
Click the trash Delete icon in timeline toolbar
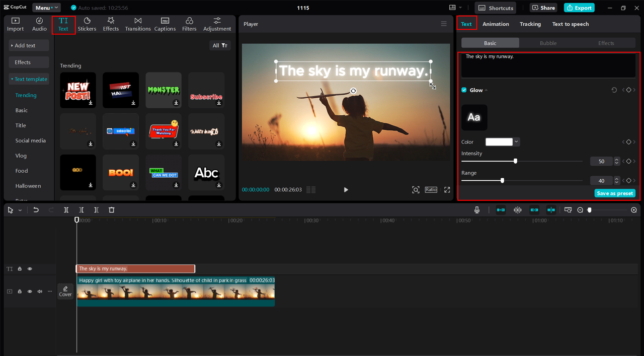click(112, 210)
